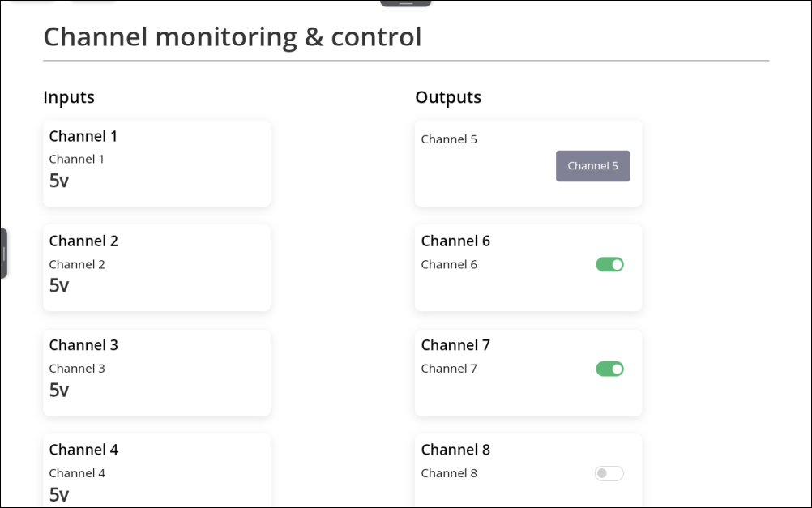Turn off the Channel 6 toggle

pyautogui.click(x=609, y=264)
